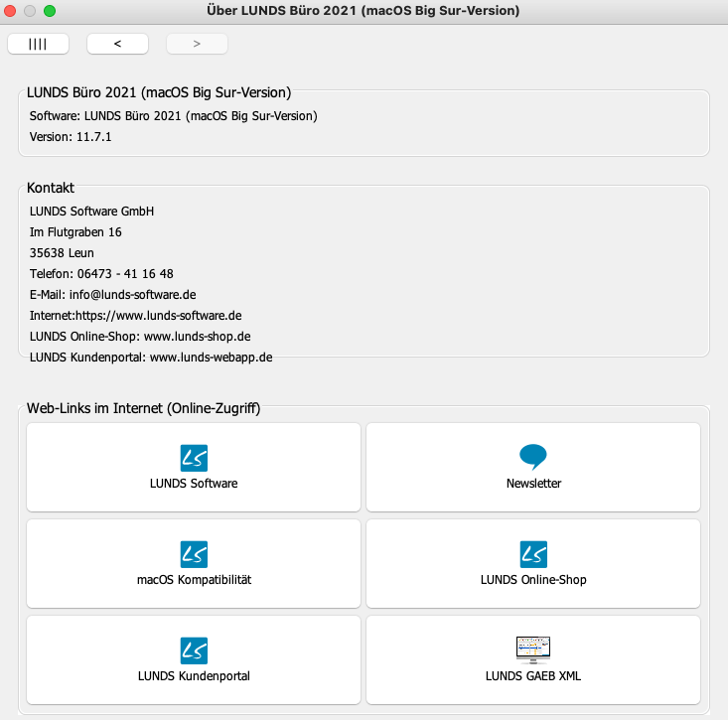Click the Im Flutgraben 16 address line
728x720 pixels.
tap(75, 232)
